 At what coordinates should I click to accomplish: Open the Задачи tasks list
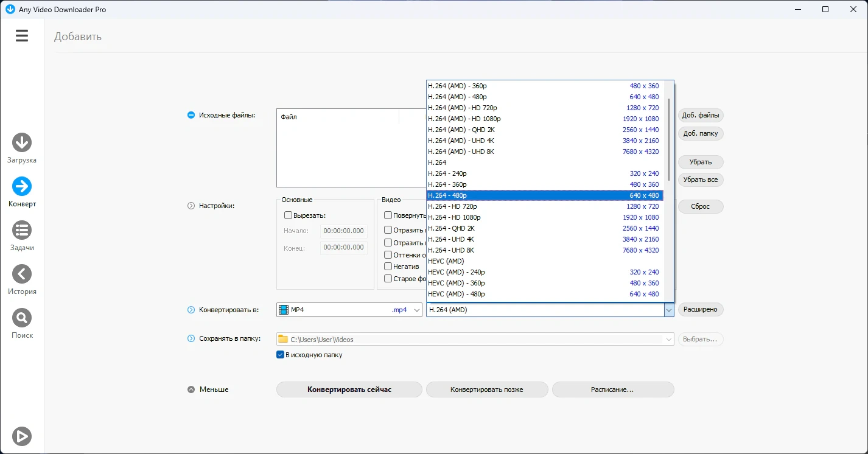pos(22,231)
